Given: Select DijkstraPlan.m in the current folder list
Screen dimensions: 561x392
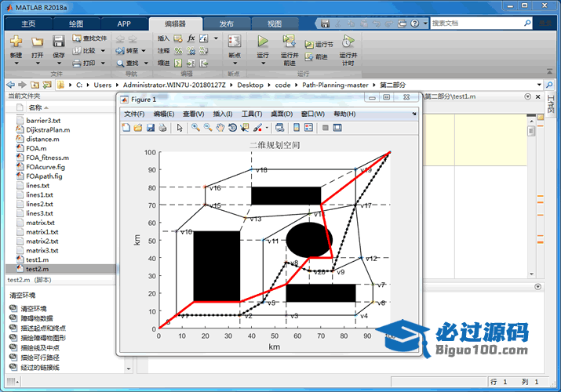Looking at the screenshot, I should 48,129.
